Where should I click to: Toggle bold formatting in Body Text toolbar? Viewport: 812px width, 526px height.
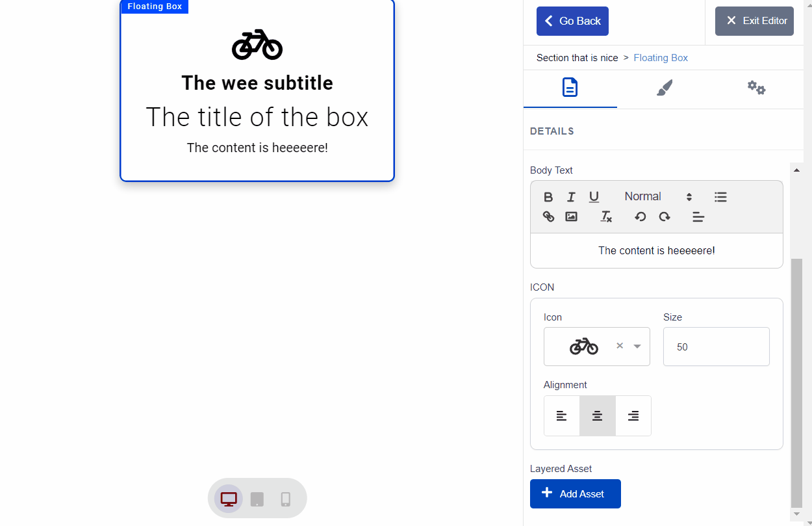pos(548,197)
